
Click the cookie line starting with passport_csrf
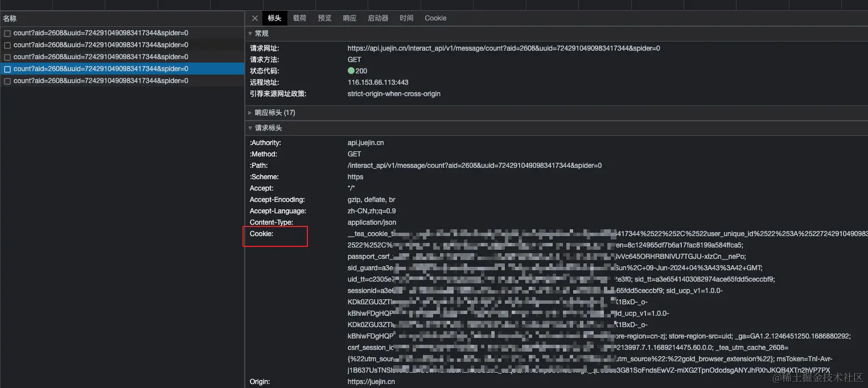[x=546, y=257]
